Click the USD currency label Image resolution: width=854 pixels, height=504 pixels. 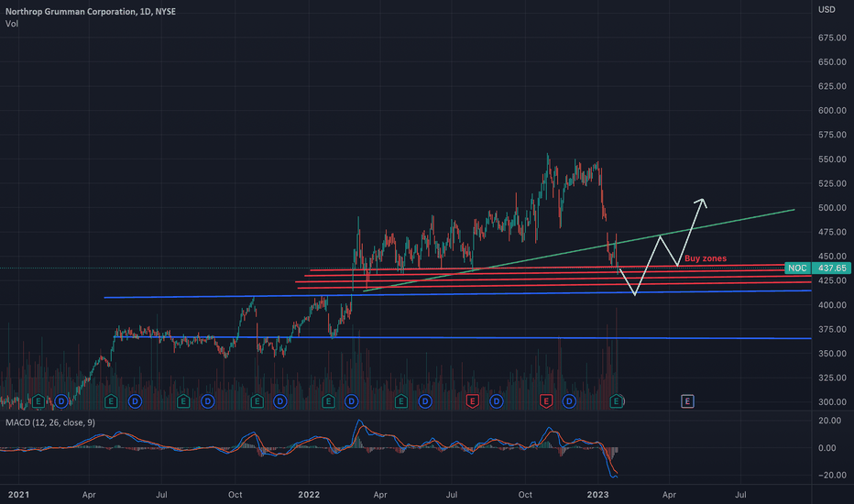tap(827, 10)
